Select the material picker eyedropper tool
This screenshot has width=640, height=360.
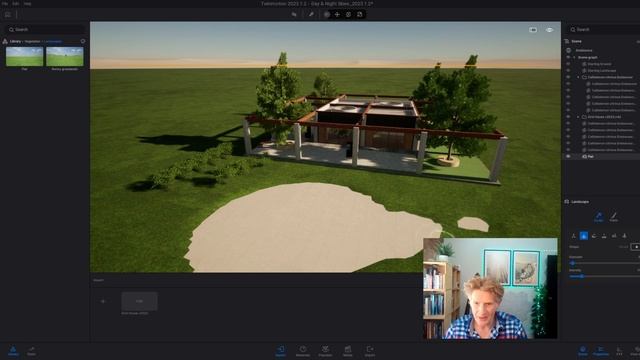pos(311,14)
